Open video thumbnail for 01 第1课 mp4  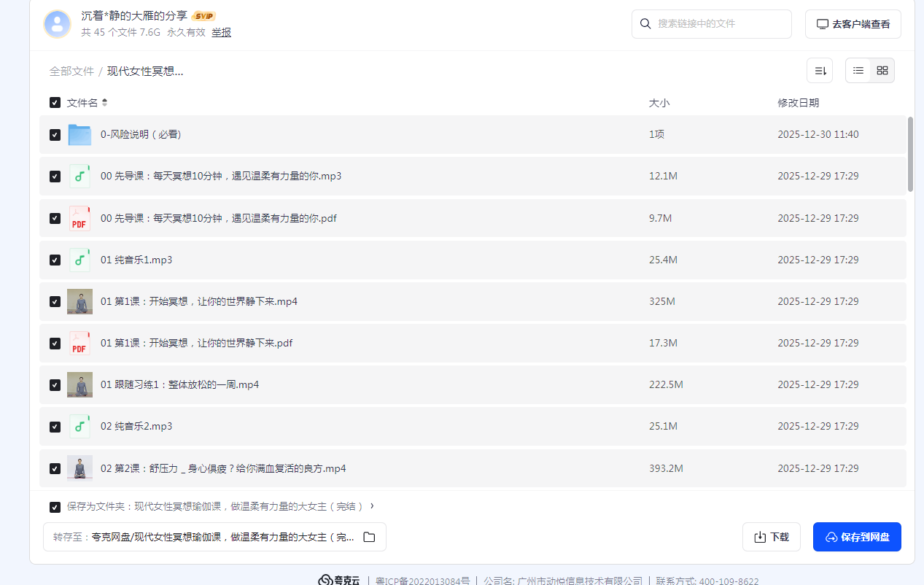click(x=79, y=301)
